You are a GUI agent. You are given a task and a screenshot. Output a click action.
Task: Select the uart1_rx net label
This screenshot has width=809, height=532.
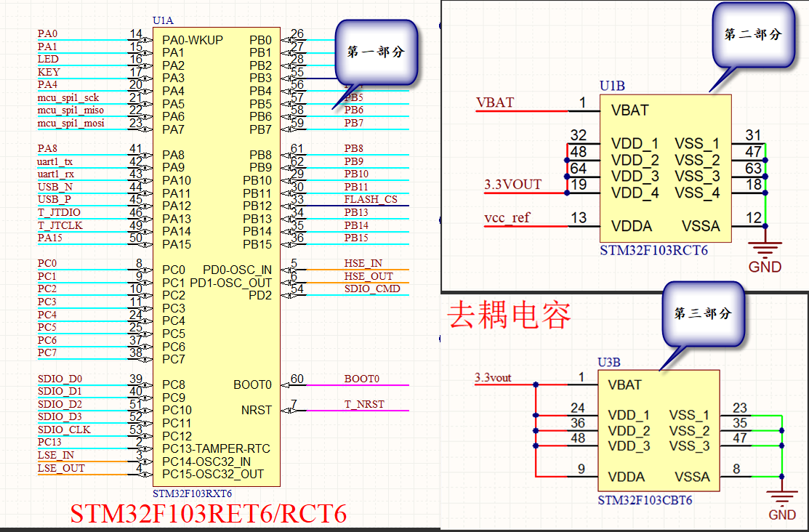coord(56,174)
